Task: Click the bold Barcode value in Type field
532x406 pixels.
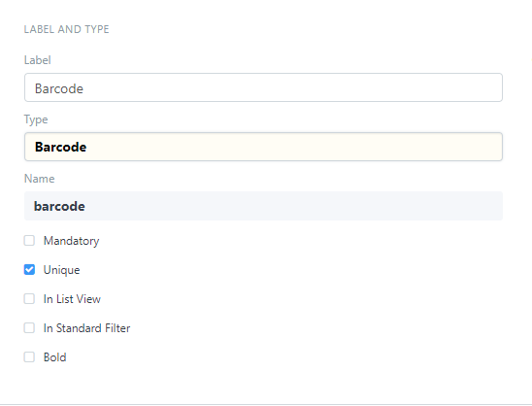Action: click(61, 147)
